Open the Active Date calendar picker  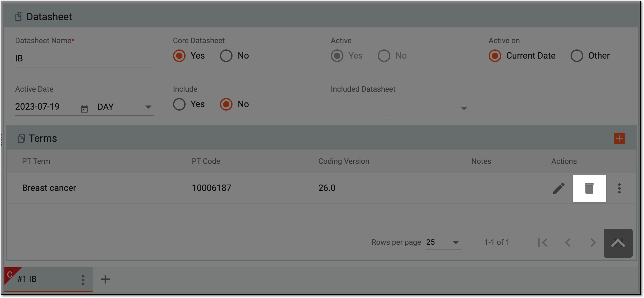[x=84, y=109]
